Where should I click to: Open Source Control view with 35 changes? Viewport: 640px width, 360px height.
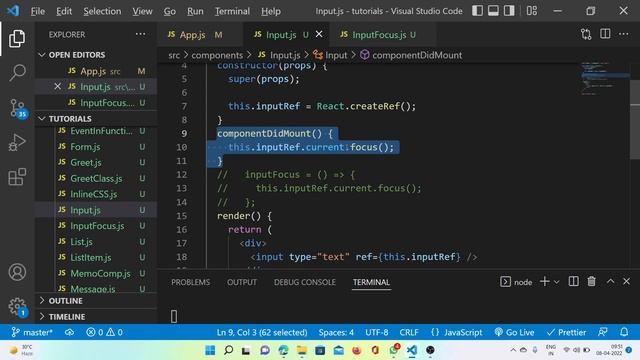17,108
